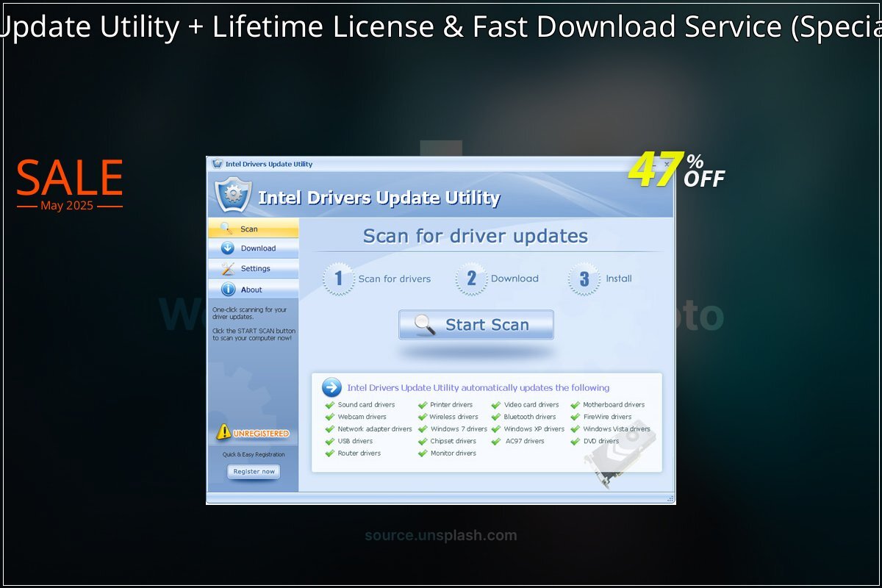Click the title bar text of the utility window
The image size is (882, 588).
click(269, 164)
